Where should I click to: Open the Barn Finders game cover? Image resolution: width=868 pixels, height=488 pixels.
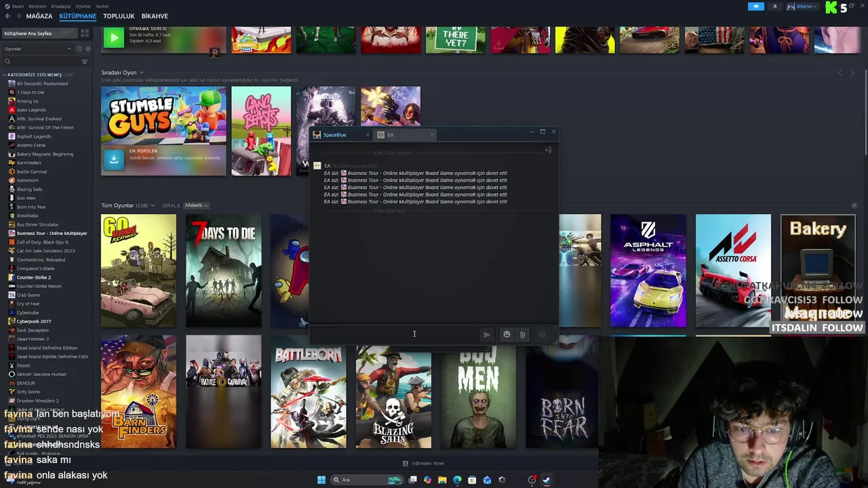point(138,392)
